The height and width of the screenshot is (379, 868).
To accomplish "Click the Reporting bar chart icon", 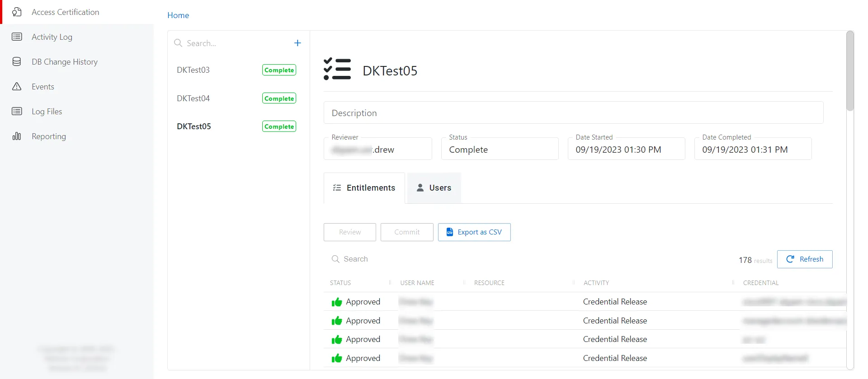I will pyautogui.click(x=17, y=136).
